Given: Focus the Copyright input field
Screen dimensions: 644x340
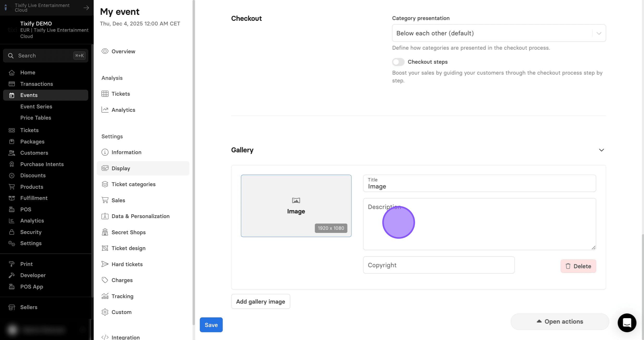Looking at the screenshot, I should 439,265.
